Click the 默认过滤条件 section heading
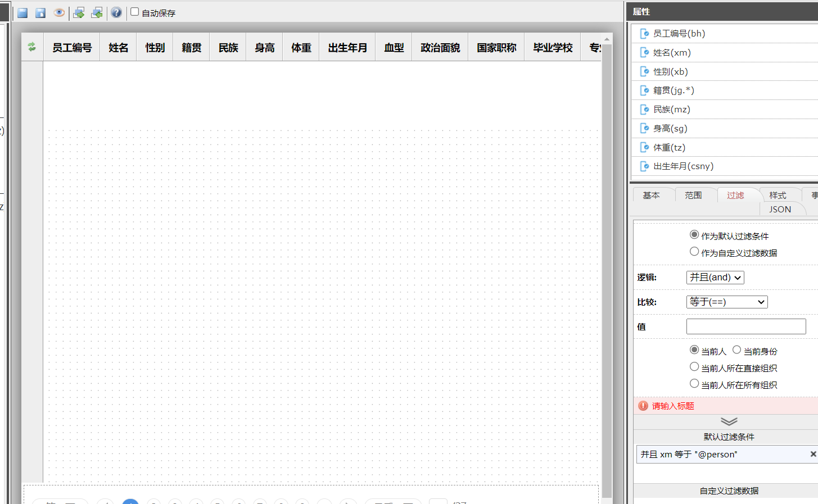Screen dimensions: 818x504 pos(729,437)
